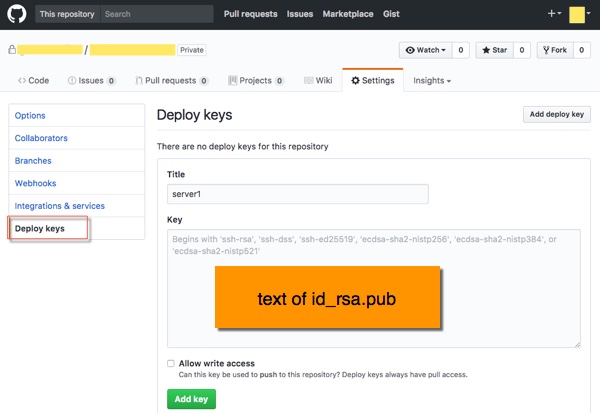The image size is (600, 413).
Task: Click the GitHub Octocat logo
Action: tap(16, 14)
